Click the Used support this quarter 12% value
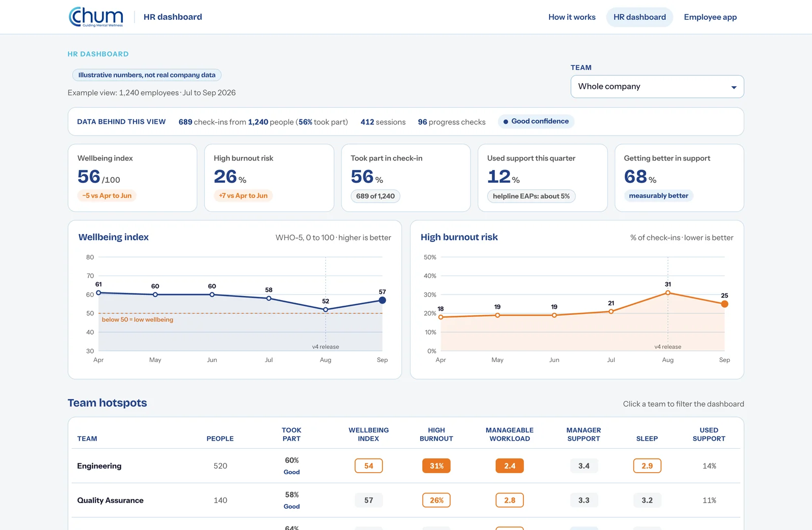Screen dimensions: 812x530 coord(503,177)
